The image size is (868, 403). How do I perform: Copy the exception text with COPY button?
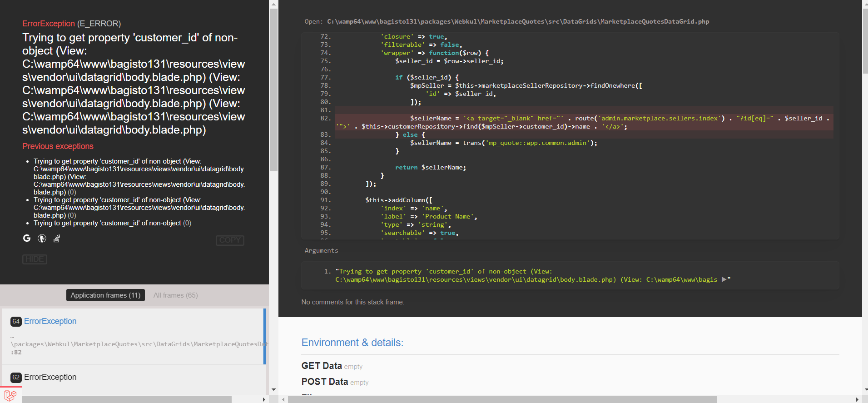[230, 240]
